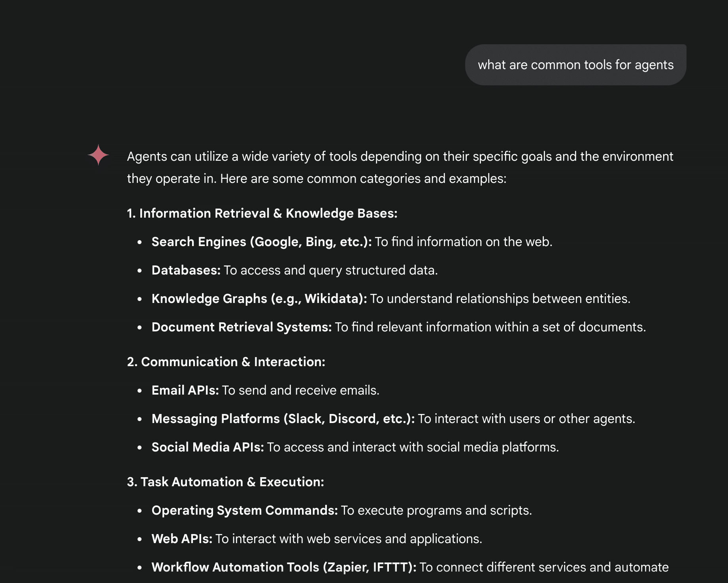Click the text 'To find information on the web.'
This screenshot has height=583, width=728.
463,242
